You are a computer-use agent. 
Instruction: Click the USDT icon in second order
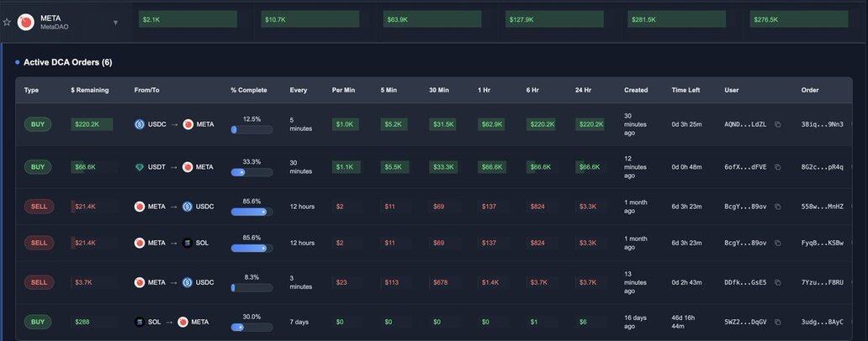tap(140, 167)
